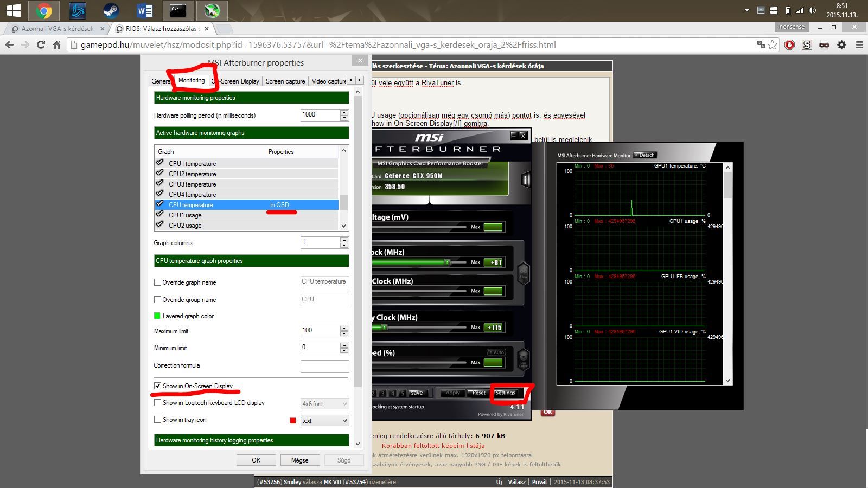This screenshot has height=488, width=868.
Task: Uncheck CPU1 usage graph
Action: (x=159, y=214)
